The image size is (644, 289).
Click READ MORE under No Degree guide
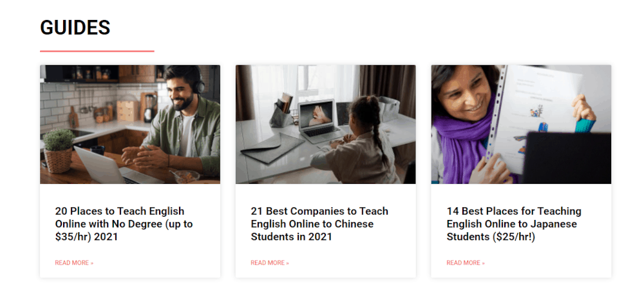(74, 263)
